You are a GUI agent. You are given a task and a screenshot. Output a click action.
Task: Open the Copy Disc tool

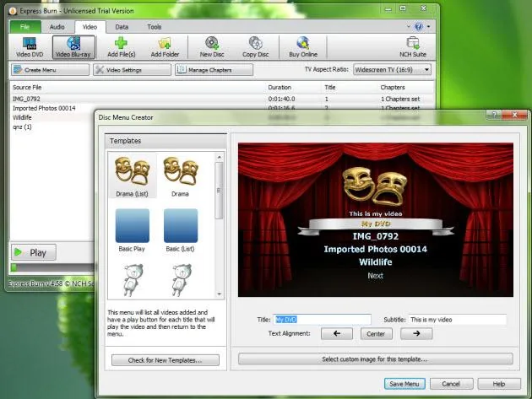point(255,46)
